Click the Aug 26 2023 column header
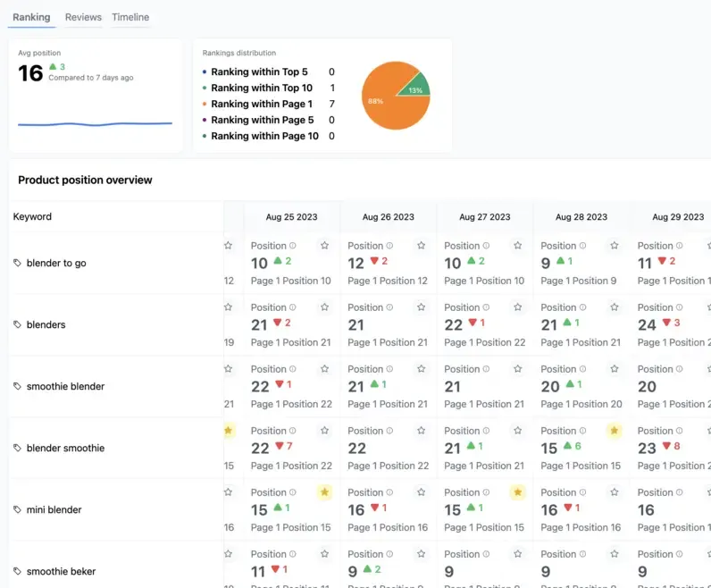This screenshot has height=588, width=711. (x=389, y=217)
